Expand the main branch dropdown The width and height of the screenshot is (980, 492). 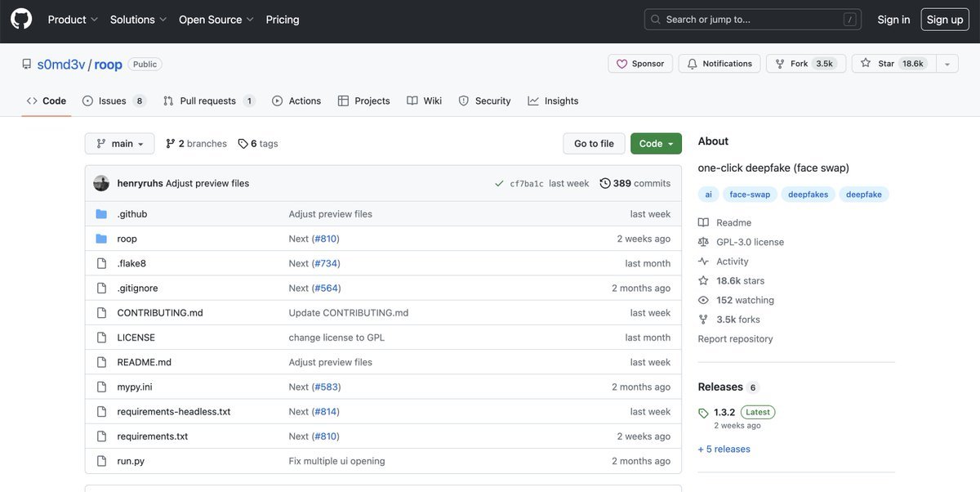[x=119, y=144]
